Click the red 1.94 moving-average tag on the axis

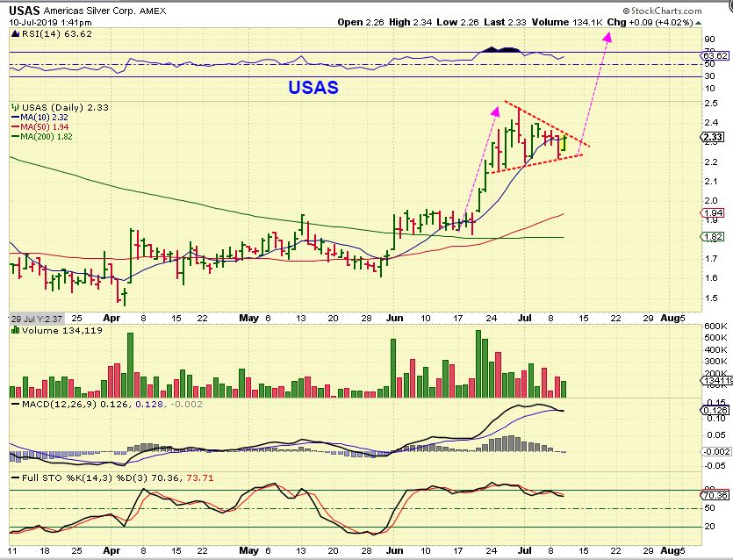tap(713, 213)
